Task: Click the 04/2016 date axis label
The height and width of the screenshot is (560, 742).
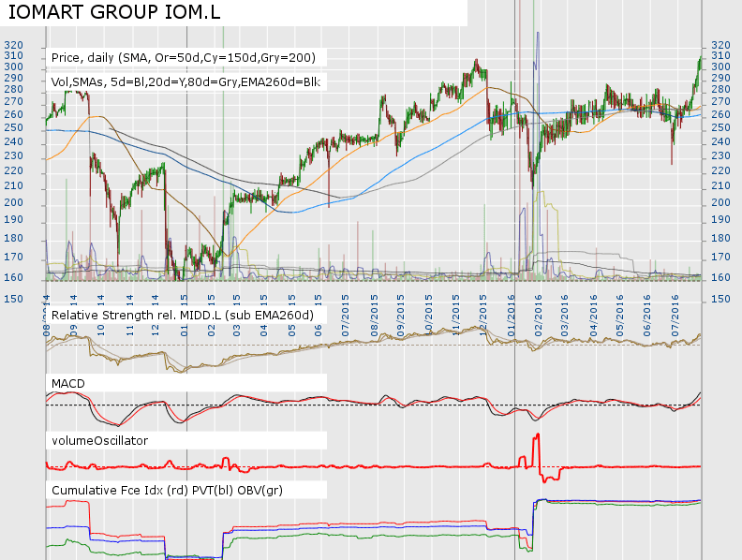Action: click(593, 316)
